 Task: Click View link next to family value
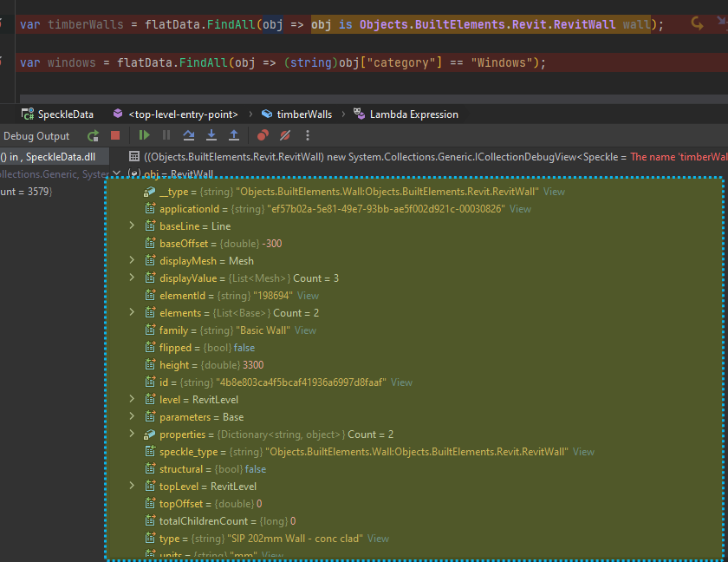click(305, 330)
